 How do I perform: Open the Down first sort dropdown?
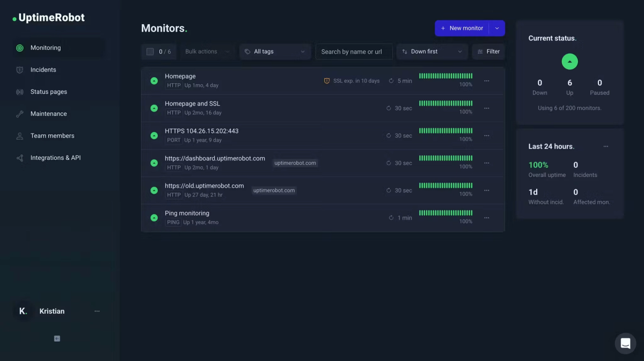[432, 51]
